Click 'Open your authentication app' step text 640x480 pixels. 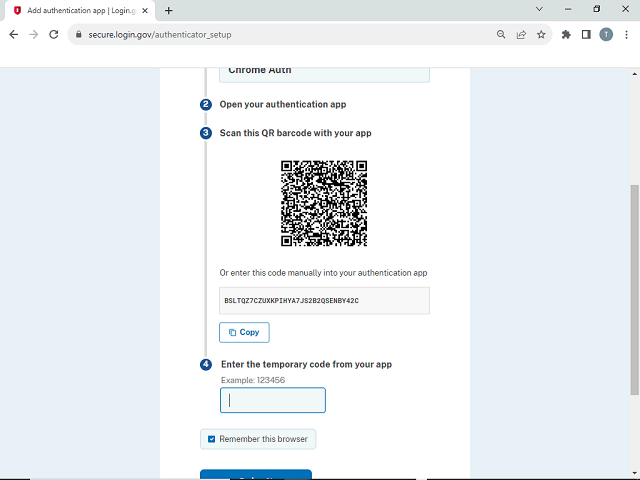click(283, 104)
